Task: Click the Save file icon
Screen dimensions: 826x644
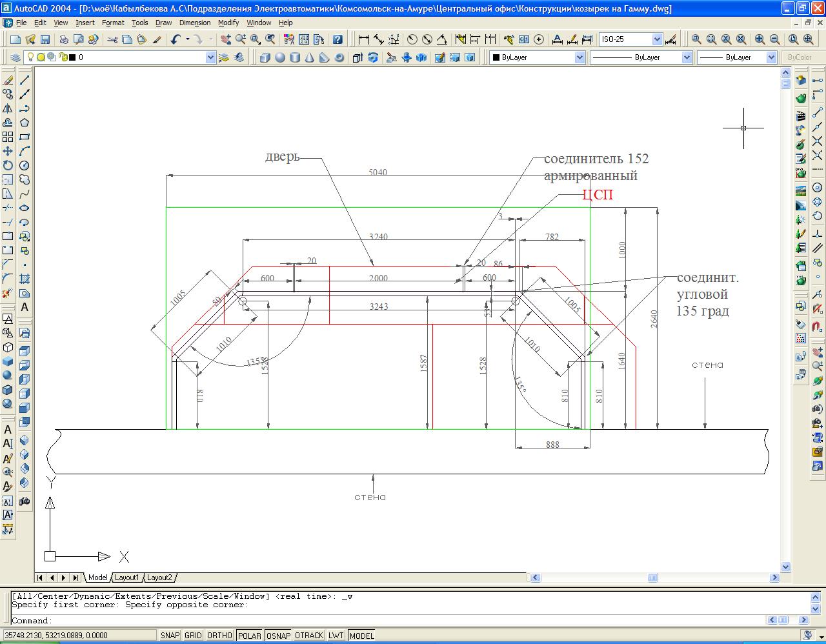Action: [x=45, y=39]
